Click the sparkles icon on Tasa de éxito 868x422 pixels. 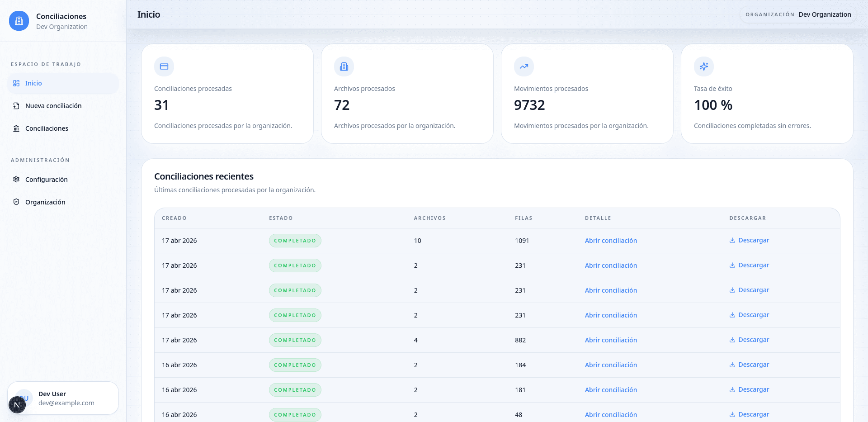(x=703, y=66)
